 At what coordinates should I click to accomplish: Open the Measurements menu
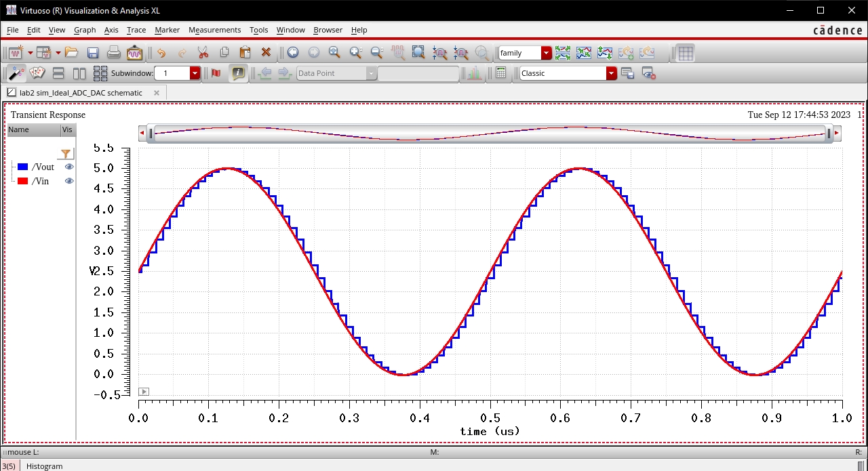pyautogui.click(x=214, y=30)
